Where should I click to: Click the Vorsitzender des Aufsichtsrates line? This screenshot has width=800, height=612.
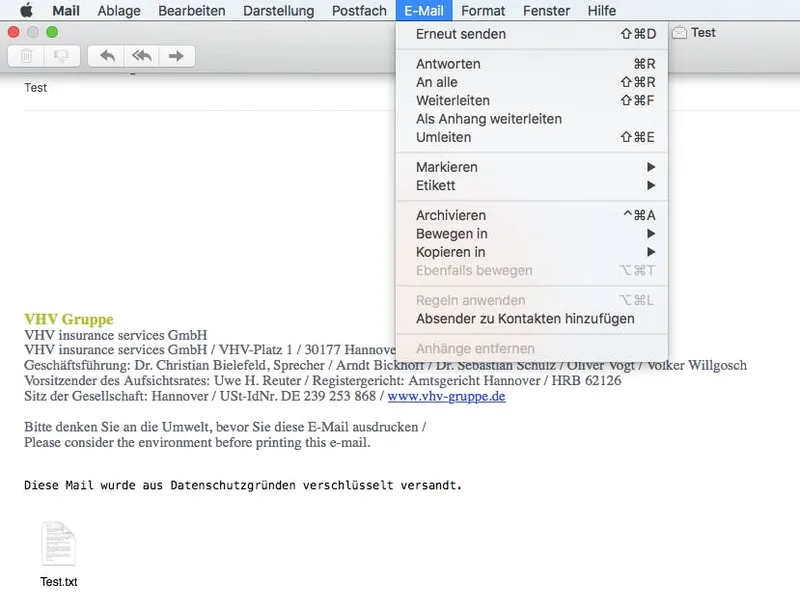click(x=322, y=381)
